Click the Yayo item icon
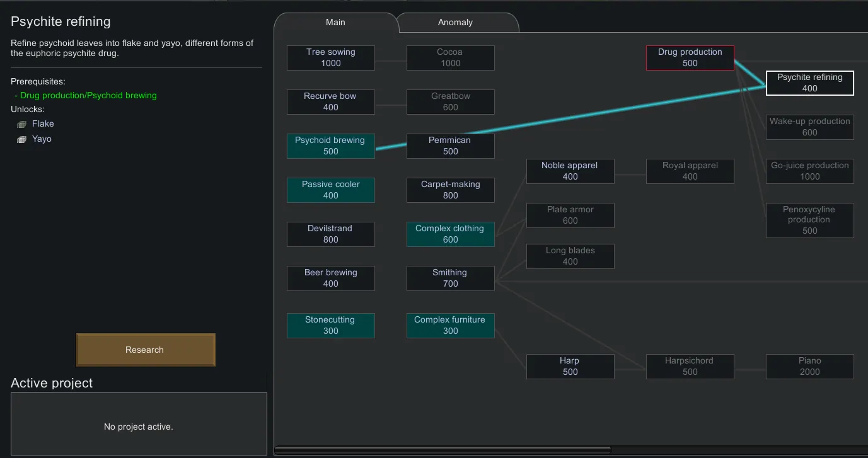Screen dimensions: 868x458 [x=22, y=139]
